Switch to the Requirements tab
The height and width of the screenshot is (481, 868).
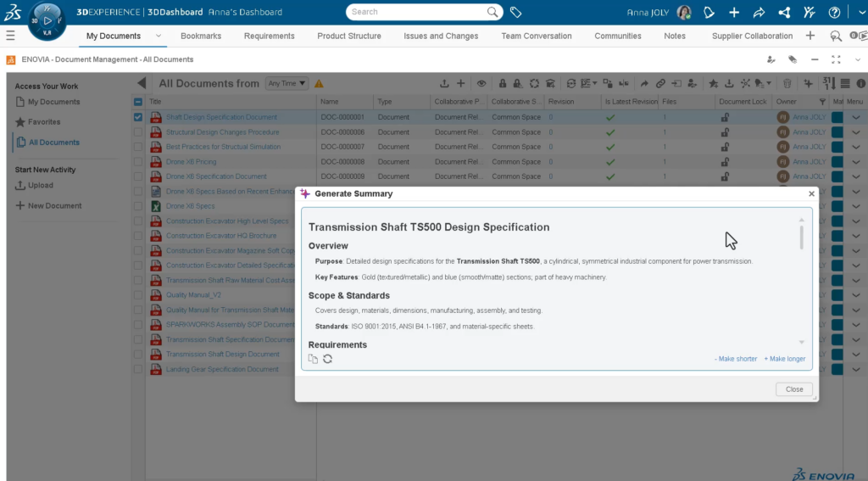click(269, 36)
